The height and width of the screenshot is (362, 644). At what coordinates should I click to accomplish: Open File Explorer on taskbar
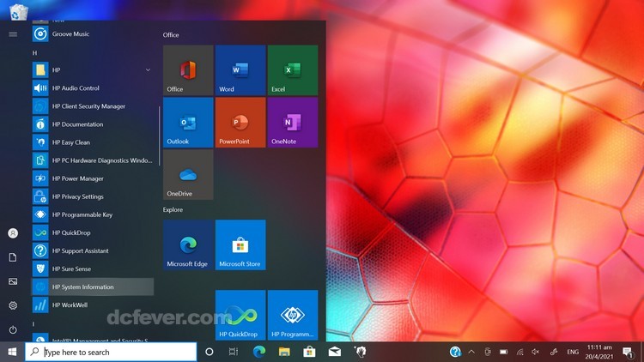(284, 352)
